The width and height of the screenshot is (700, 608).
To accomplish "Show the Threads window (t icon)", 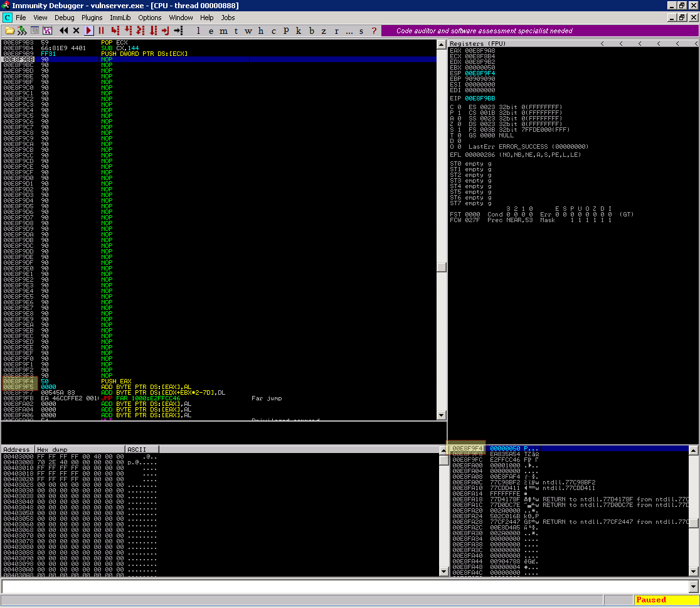I will click(236, 31).
